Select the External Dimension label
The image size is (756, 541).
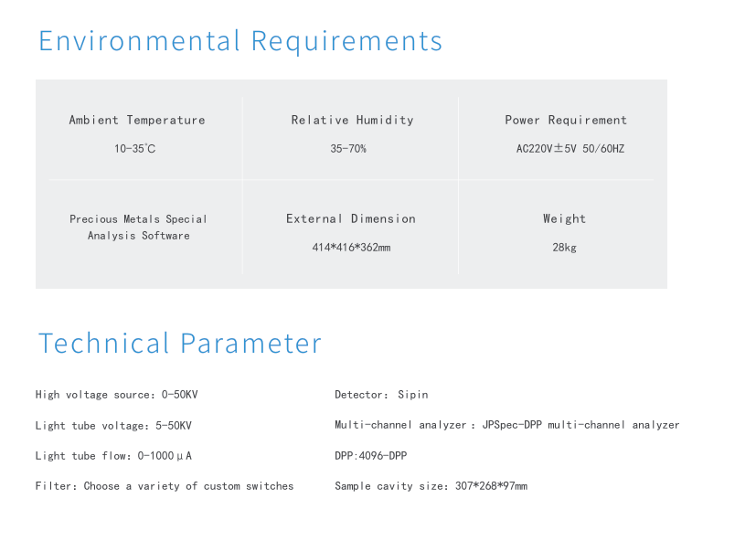(350, 219)
